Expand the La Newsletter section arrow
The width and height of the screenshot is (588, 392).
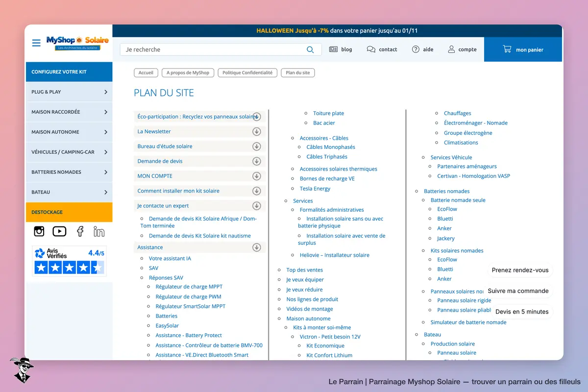pos(256,131)
